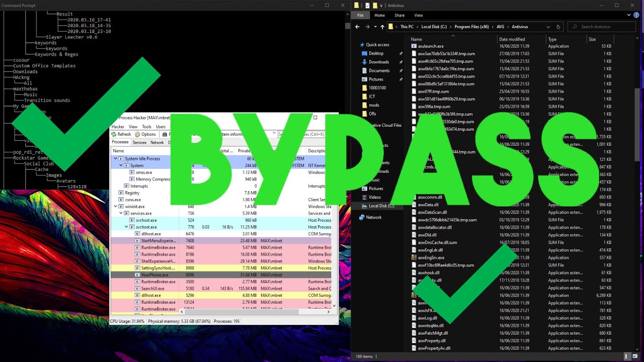Open Users menu in Process Hacker
Screen dimensions: 644x362
pos(160,127)
